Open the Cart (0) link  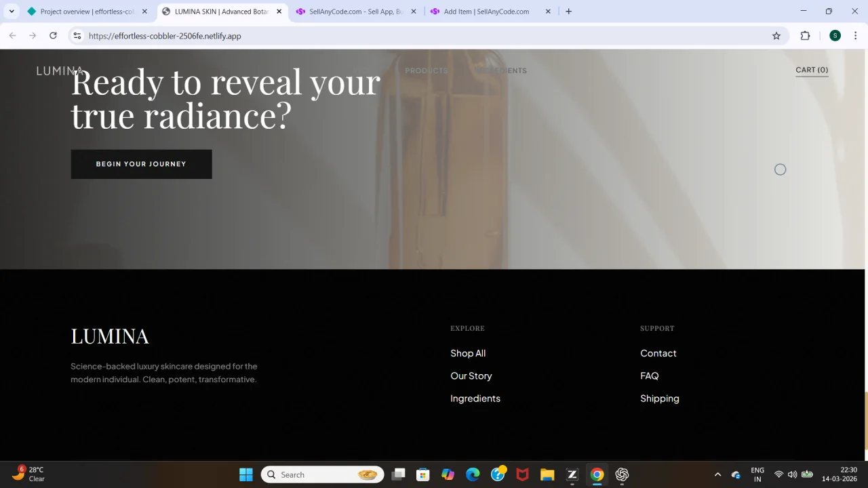pyautogui.click(x=812, y=70)
